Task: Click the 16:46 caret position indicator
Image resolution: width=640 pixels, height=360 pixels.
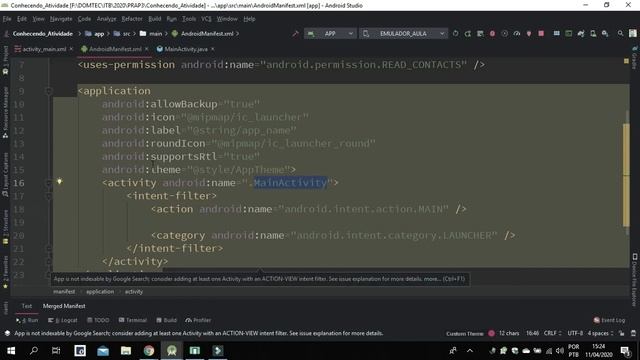Action: click(x=532, y=333)
